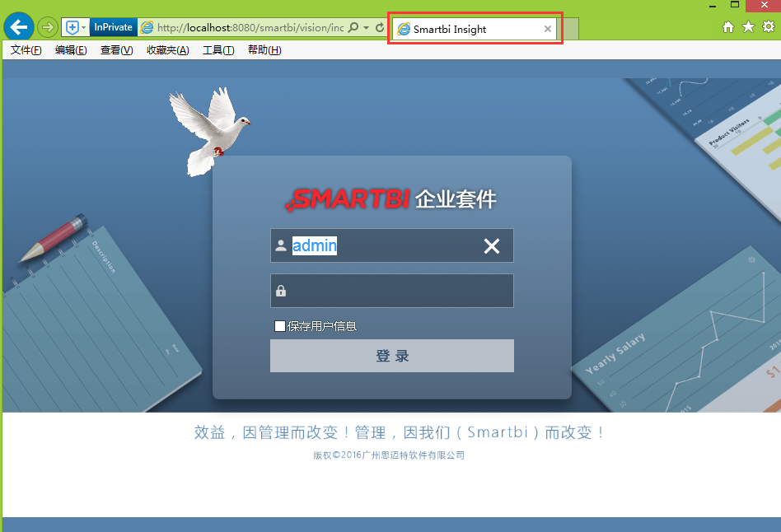Open the 文件(F) menu
The width and height of the screenshot is (781, 532).
click(x=26, y=49)
